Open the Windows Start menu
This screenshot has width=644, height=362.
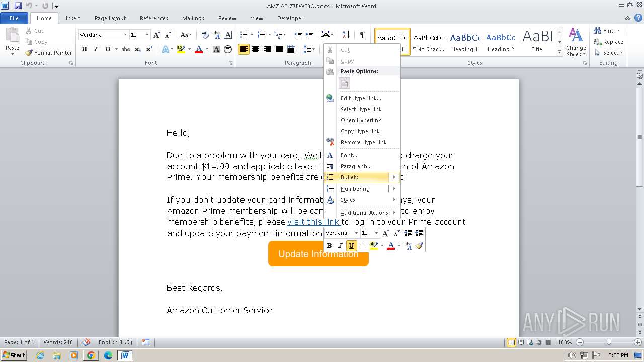click(14, 355)
